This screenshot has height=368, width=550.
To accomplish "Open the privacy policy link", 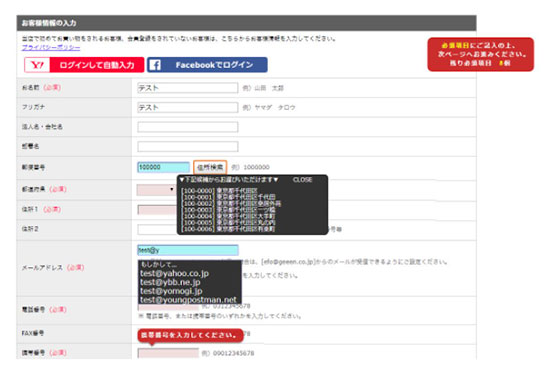I will click(51, 47).
